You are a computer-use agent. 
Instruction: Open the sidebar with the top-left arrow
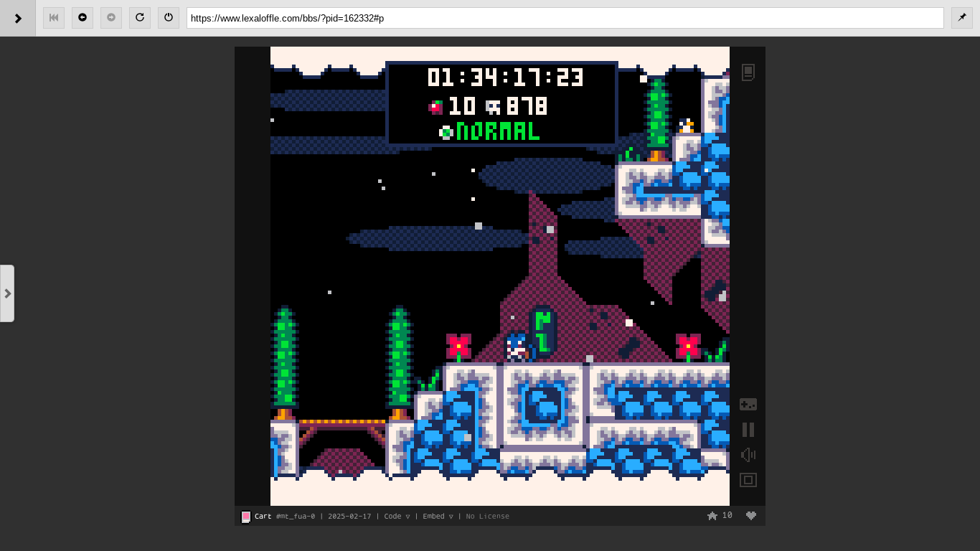coord(17,18)
